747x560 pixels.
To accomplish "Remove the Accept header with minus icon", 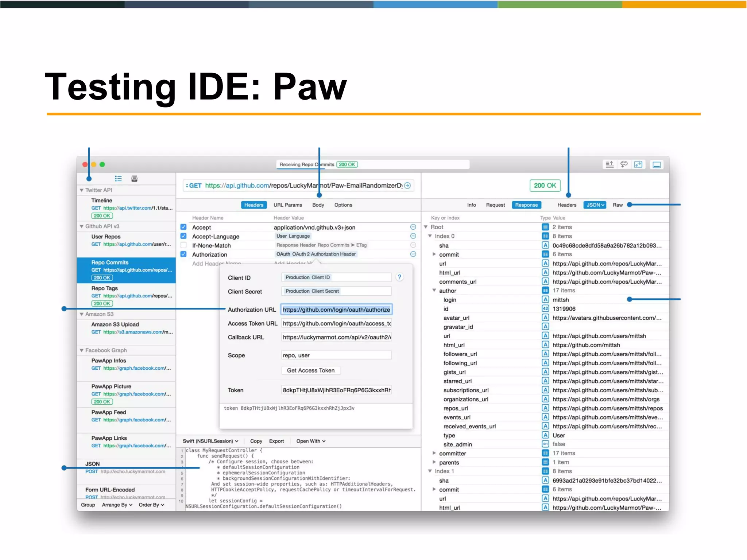I will point(413,227).
